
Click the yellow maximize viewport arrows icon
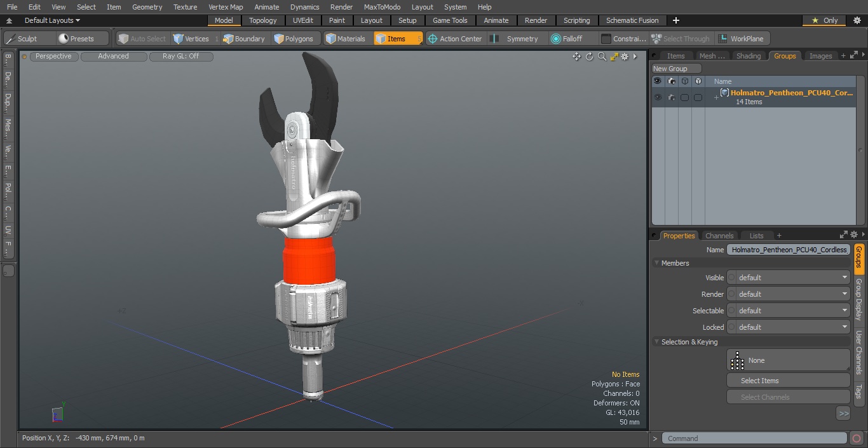pos(614,57)
